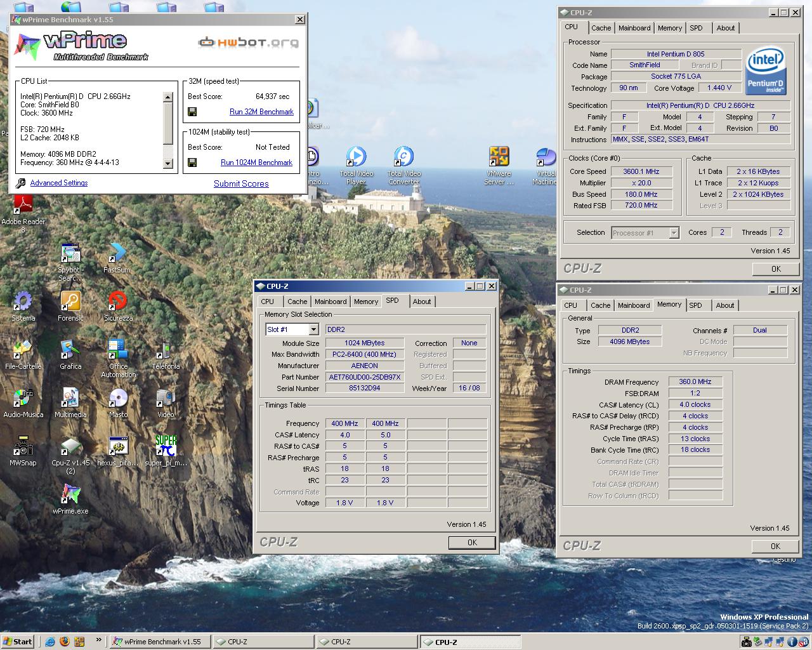This screenshot has height=650, width=812.
Task: Select the VMware Server desktop icon
Action: [499, 157]
